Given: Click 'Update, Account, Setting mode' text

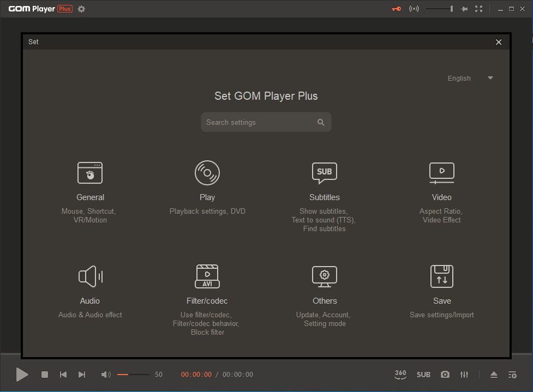Looking at the screenshot, I should point(324,319).
